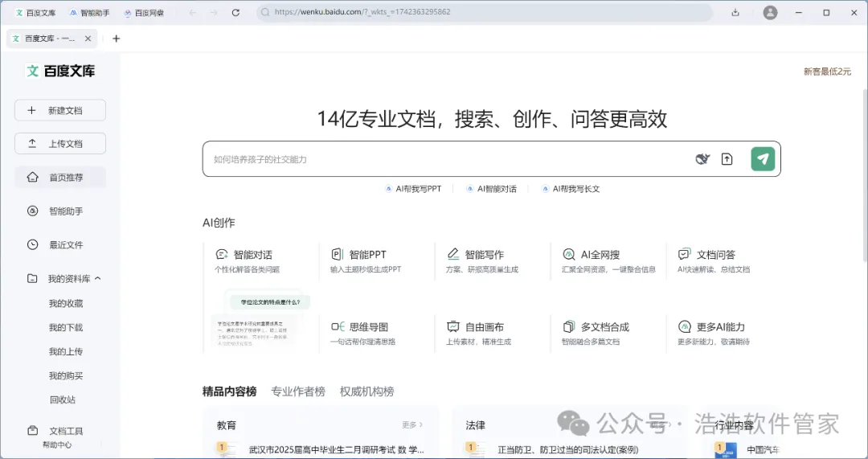
Task: Open 我的购买 in the sidebar
Action: tap(65, 376)
